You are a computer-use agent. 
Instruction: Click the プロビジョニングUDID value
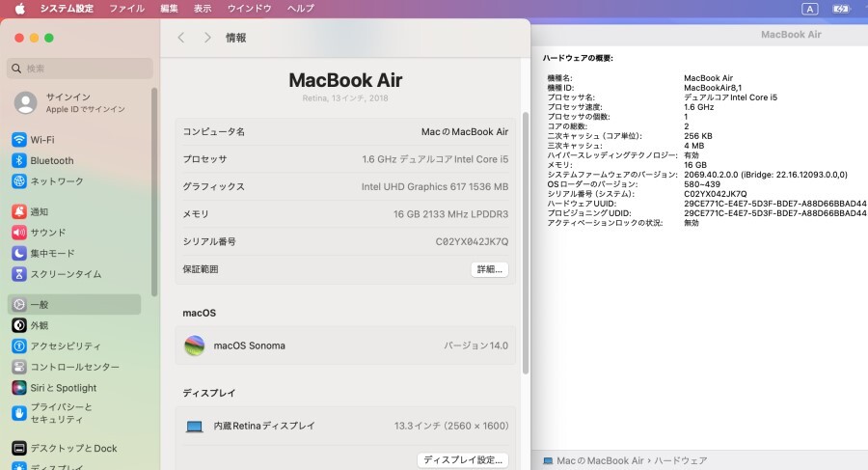[775, 213]
